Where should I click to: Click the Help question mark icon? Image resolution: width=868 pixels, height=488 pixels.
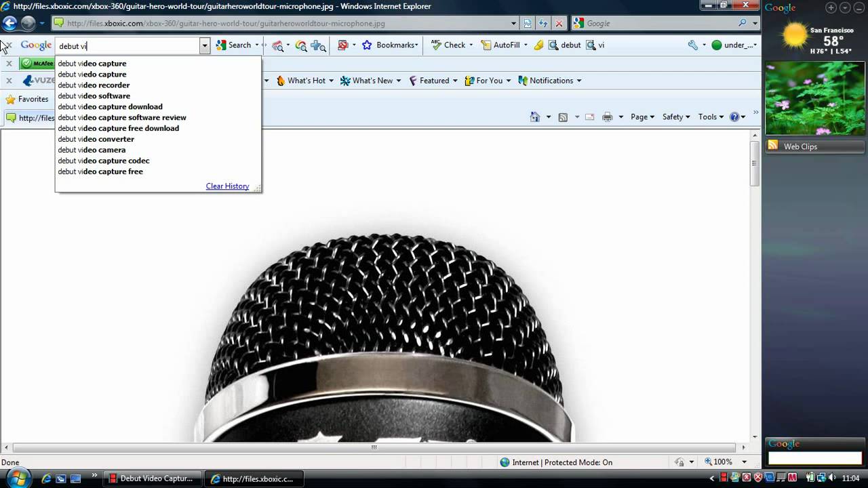[x=734, y=117]
